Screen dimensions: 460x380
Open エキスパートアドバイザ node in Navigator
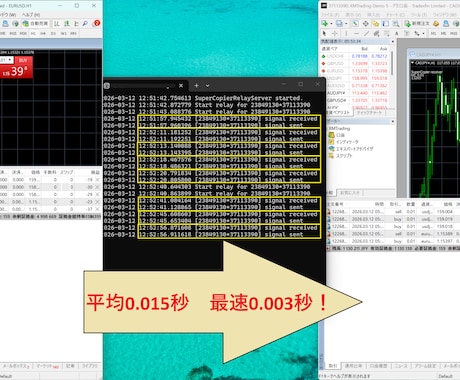pyautogui.click(x=351, y=149)
